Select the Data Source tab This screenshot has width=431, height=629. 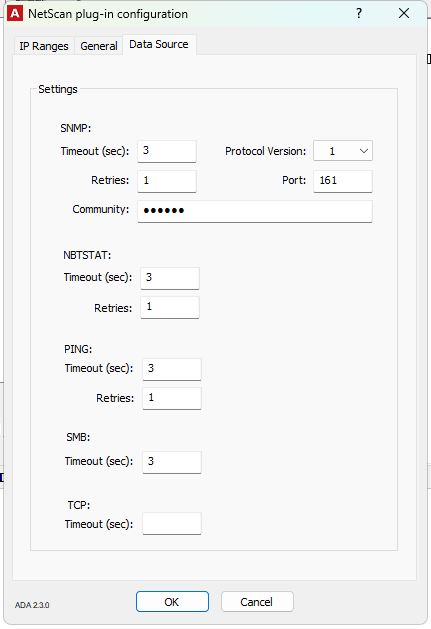pyautogui.click(x=159, y=44)
